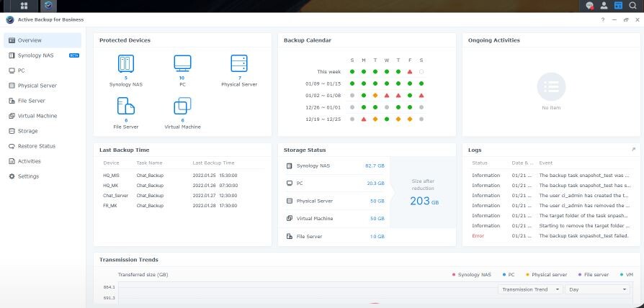Viewport: 644px width, 308px height.
Task: Click the Device column header
Action: (111, 163)
